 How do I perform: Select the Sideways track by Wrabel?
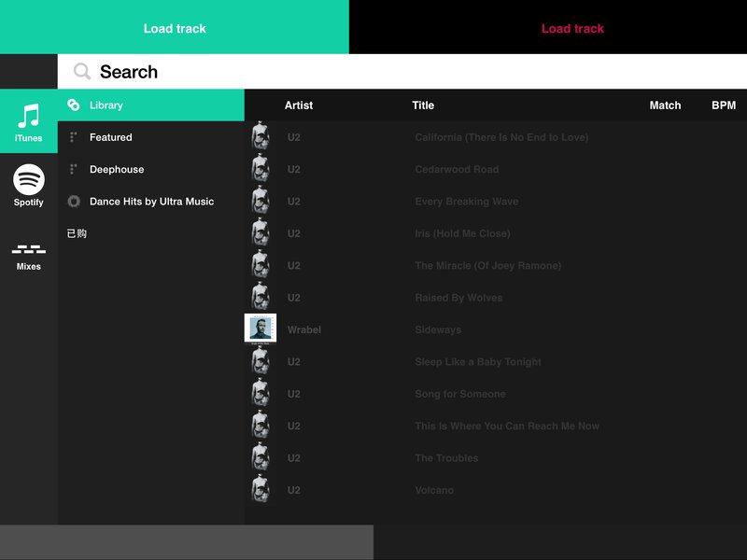click(496, 329)
